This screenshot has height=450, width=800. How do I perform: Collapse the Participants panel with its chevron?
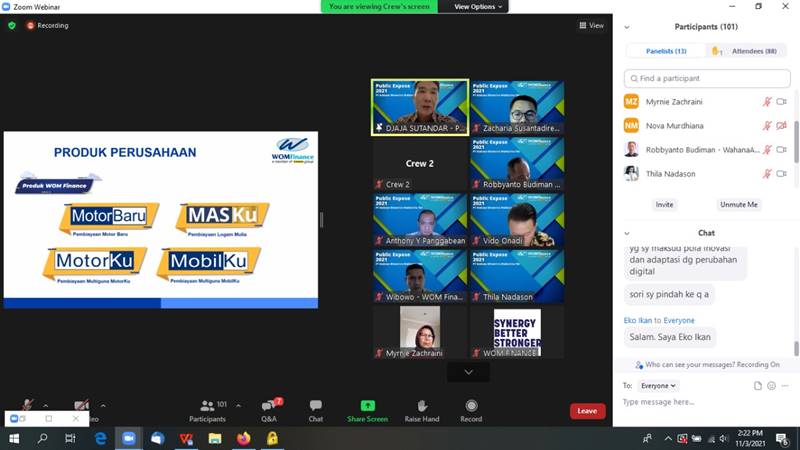click(627, 26)
